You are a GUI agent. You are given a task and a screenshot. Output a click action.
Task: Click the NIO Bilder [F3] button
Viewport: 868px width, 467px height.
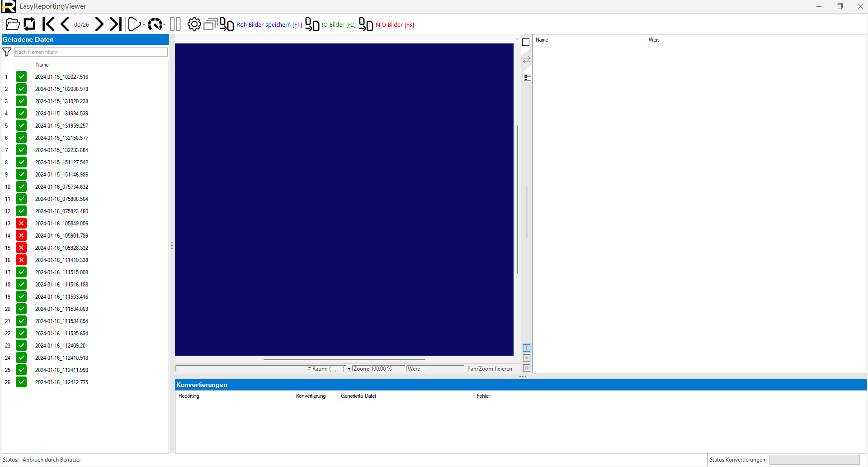(x=394, y=25)
